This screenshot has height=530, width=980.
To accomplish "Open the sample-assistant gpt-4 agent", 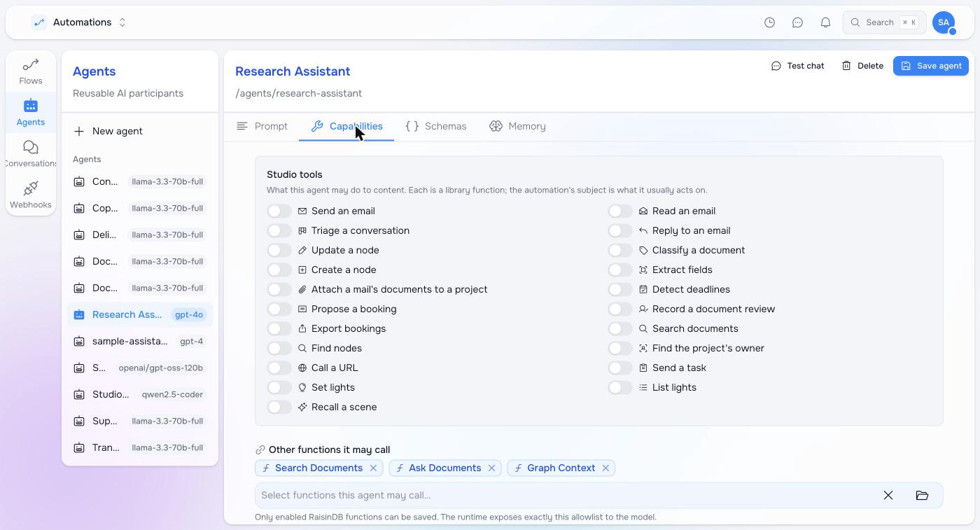I will point(140,341).
